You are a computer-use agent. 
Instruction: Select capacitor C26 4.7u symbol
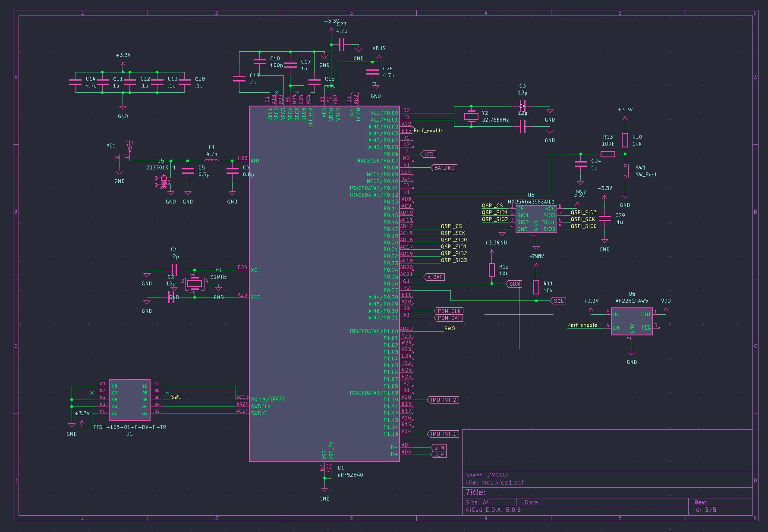tap(372, 72)
